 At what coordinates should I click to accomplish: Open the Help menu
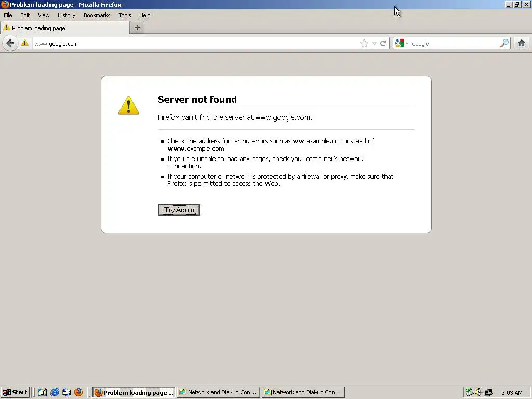click(x=144, y=15)
